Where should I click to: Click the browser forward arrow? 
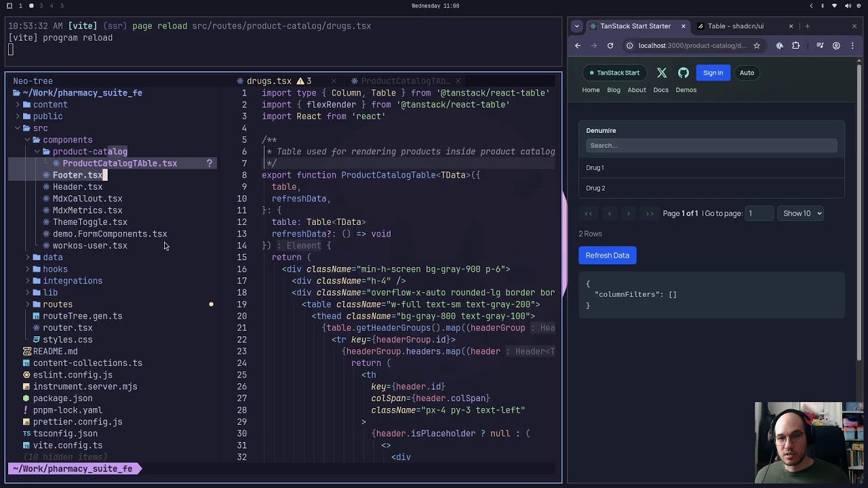coord(594,45)
